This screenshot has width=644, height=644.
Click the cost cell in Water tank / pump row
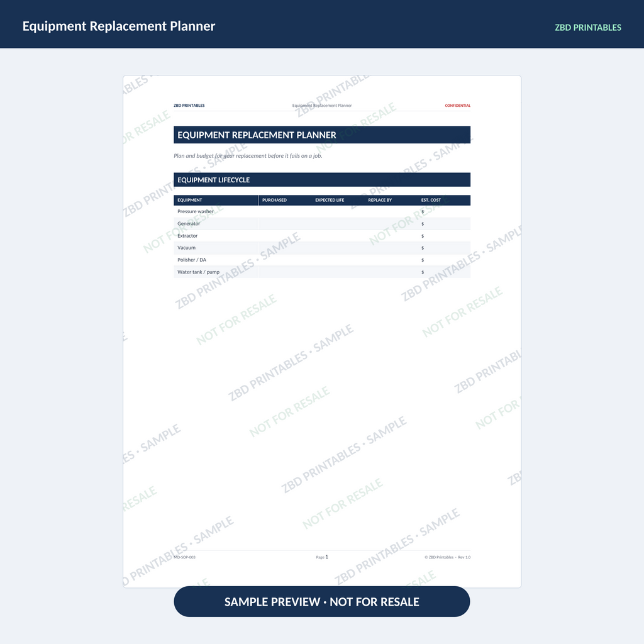tap(444, 272)
